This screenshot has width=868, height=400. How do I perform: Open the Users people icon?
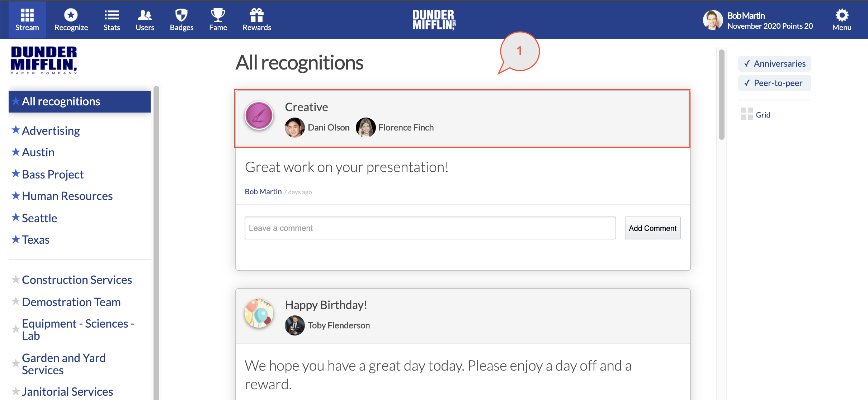click(x=145, y=15)
